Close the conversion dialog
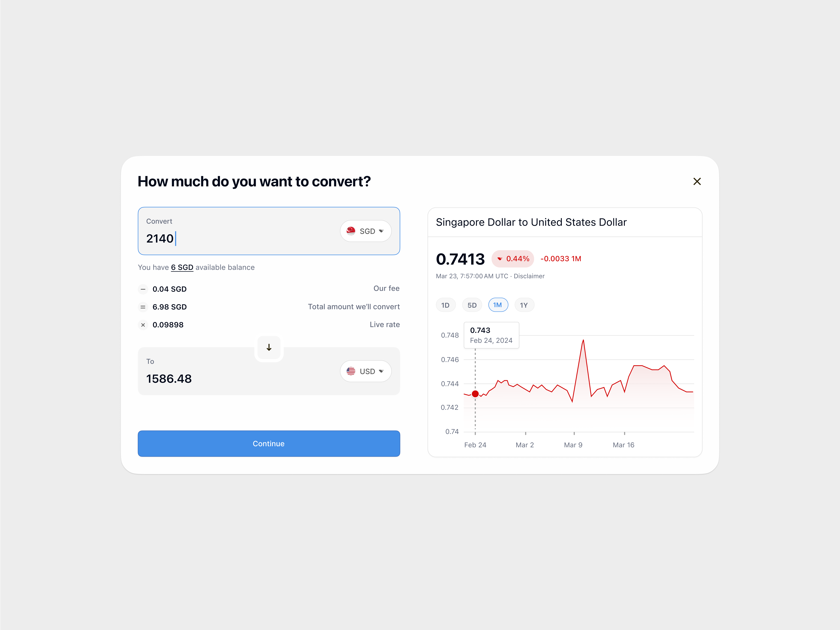Screen dimensions: 840x630 697,181
